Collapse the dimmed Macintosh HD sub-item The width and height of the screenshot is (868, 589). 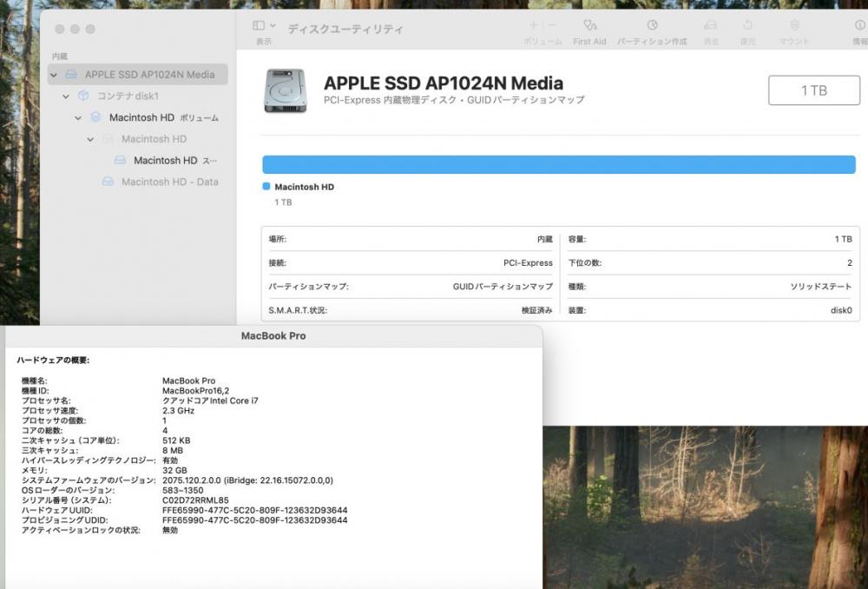click(x=90, y=140)
